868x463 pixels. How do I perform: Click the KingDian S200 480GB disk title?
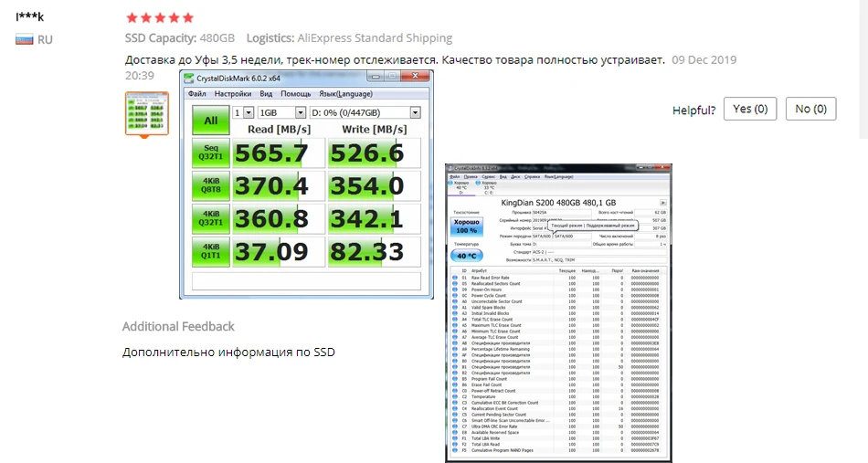pyautogui.click(x=558, y=203)
